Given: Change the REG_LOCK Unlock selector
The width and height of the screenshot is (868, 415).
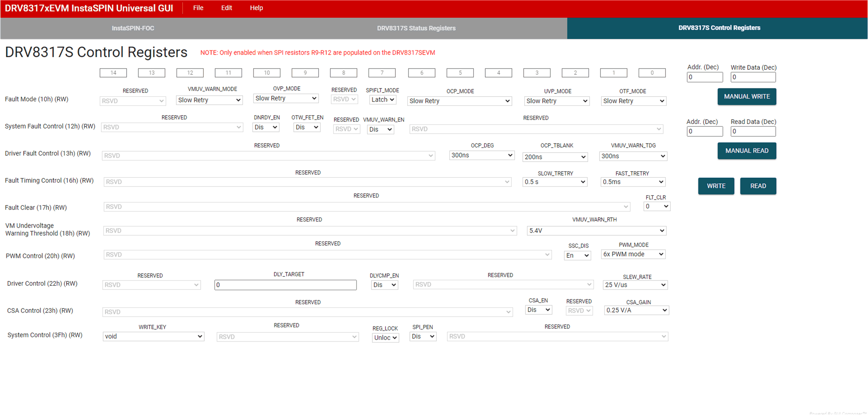Looking at the screenshot, I should (x=385, y=338).
